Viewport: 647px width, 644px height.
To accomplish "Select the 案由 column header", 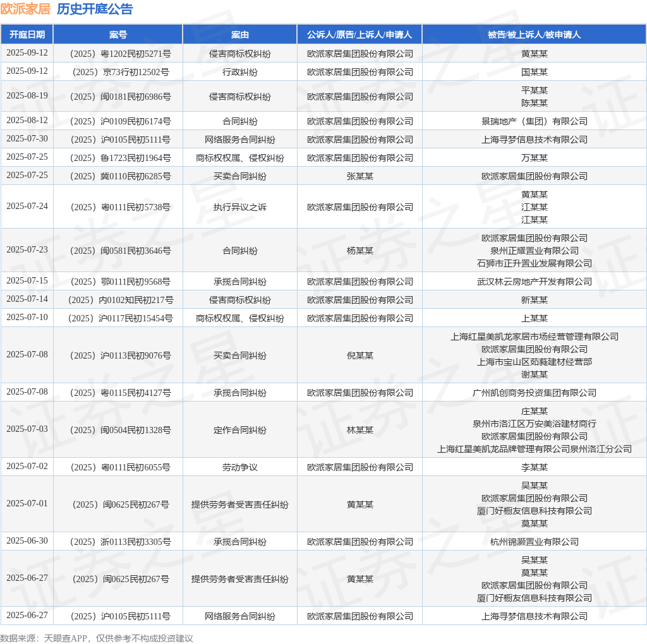I will 239,35.
